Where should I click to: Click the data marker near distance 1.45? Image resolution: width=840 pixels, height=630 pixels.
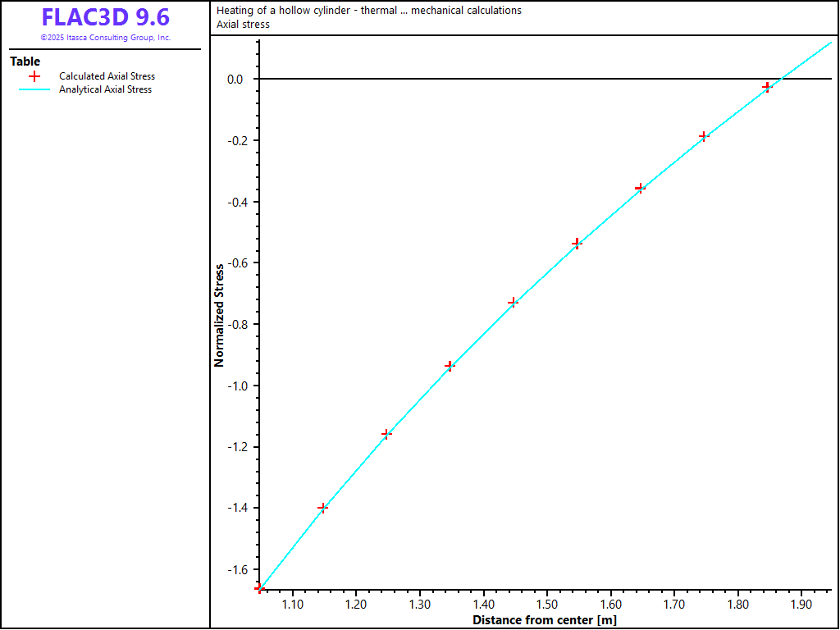coord(513,302)
